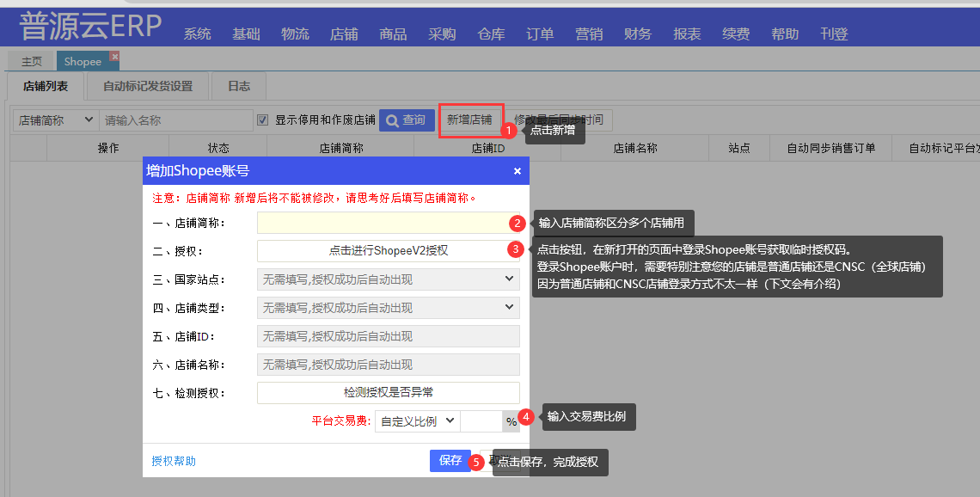Image resolution: width=980 pixels, height=497 pixels.
Task: Click the 店铺简称 column header
Action: pos(340,148)
